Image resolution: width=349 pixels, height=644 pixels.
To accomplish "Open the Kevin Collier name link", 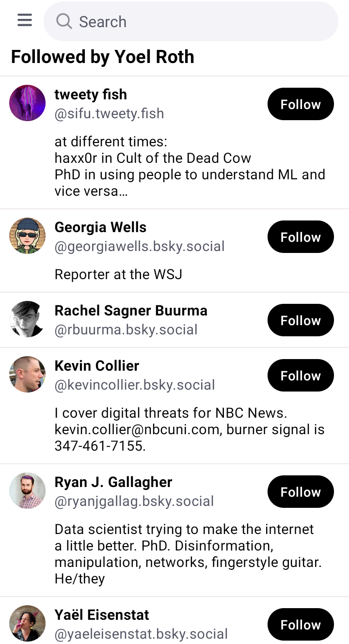I will 97,366.
